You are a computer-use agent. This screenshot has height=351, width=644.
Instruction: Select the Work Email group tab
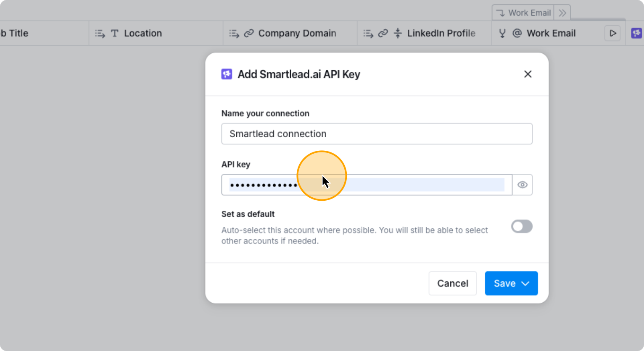point(523,13)
